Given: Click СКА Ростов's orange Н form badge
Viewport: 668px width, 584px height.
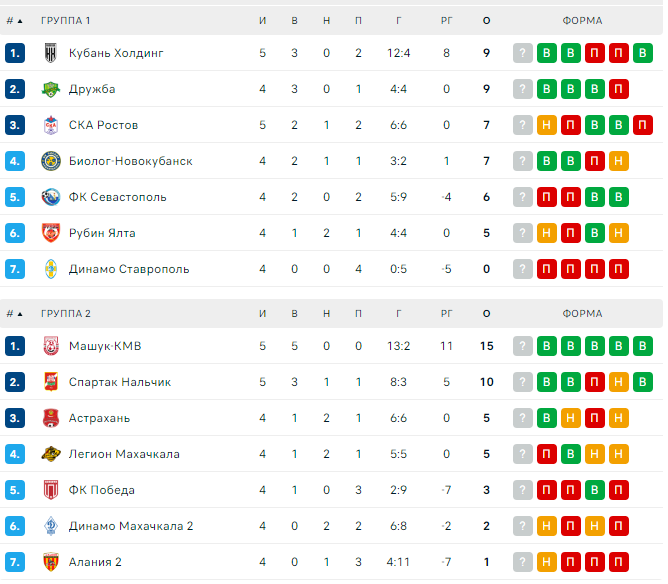Looking at the screenshot, I should pos(547,125).
